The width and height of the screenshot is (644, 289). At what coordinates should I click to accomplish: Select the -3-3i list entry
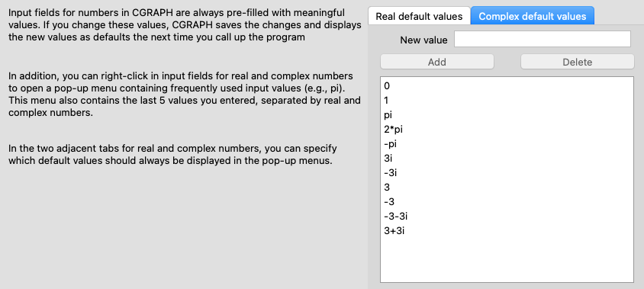pyautogui.click(x=507, y=217)
